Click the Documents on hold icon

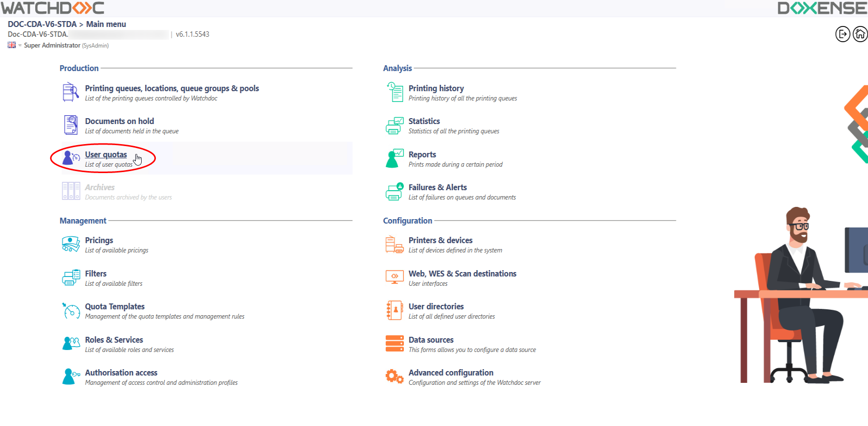pos(71,125)
